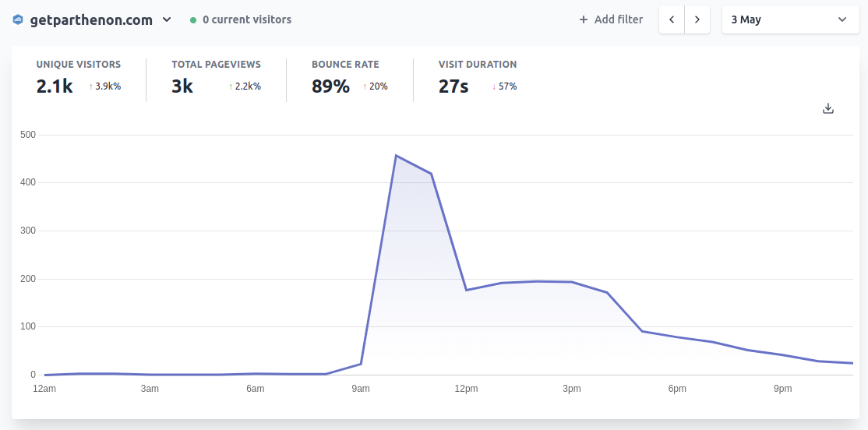The image size is (868, 430).
Task: Go to the next day arrow
Action: point(697,20)
